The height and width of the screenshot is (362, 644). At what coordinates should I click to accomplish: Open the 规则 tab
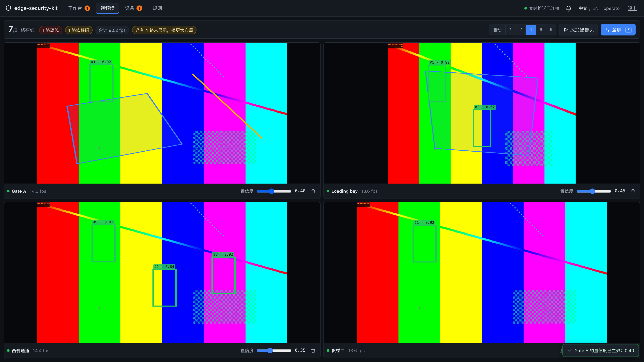(157, 8)
